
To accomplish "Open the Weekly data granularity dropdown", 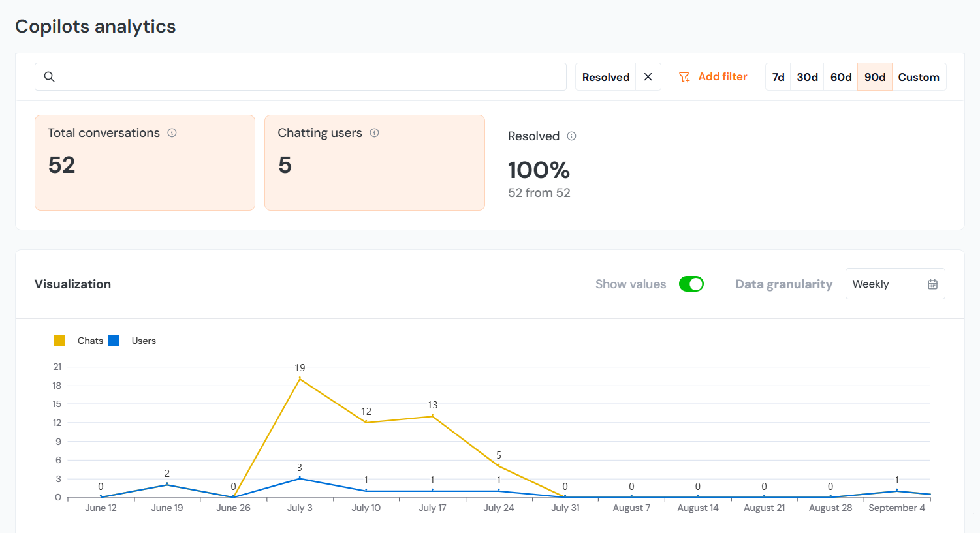I will [894, 284].
